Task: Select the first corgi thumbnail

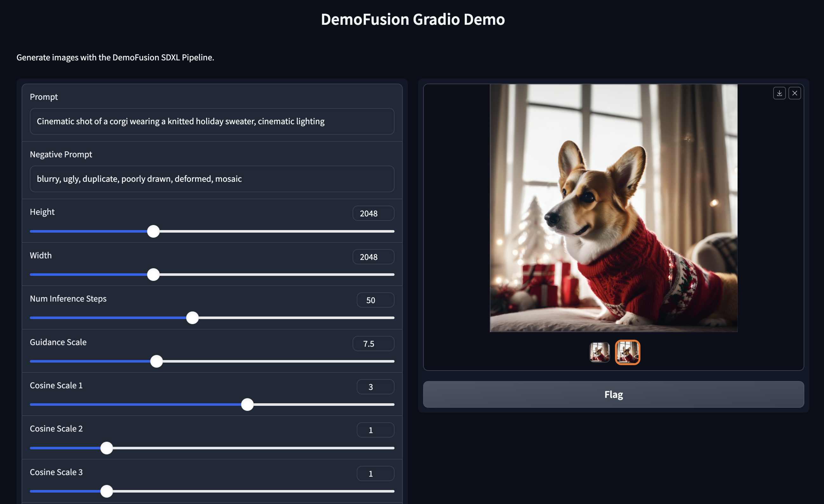Action: tap(599, 352)
